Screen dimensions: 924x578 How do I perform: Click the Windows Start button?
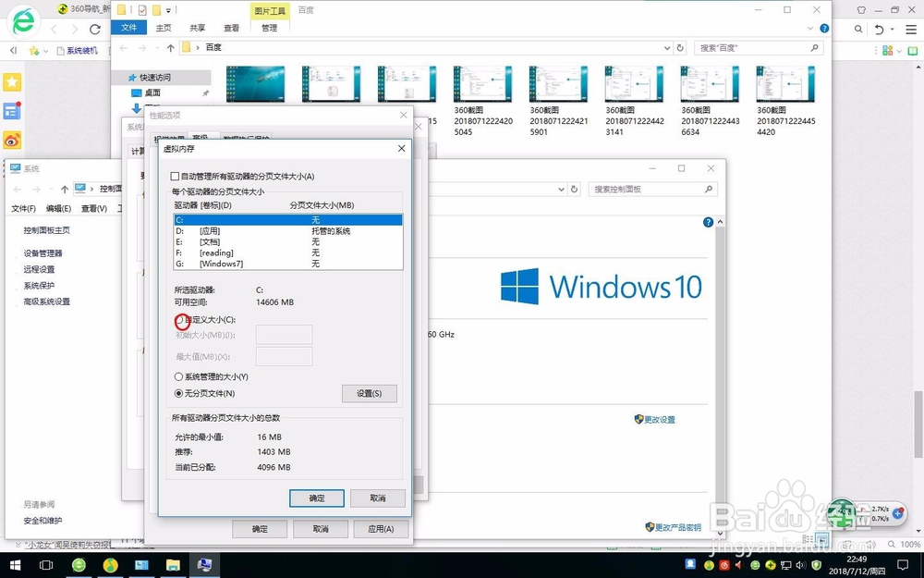click(x=15, y=565)
